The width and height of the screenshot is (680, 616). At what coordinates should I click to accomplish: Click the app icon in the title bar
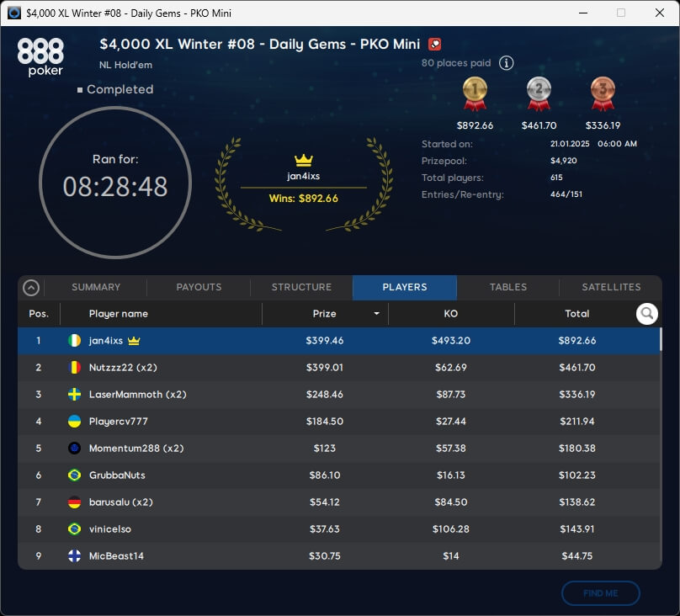point(13,13)
